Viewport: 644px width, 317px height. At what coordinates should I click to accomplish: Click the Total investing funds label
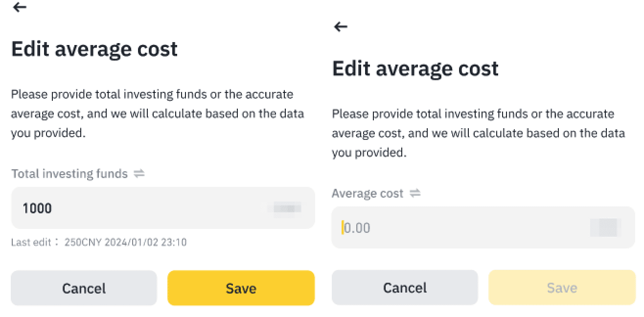point(69,174)
